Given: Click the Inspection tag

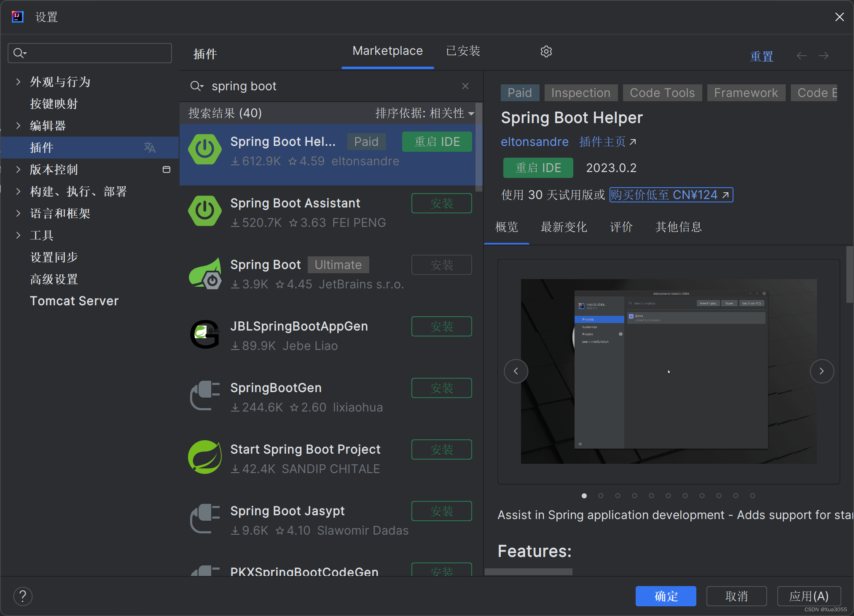Looking at the screenshot, I should click(581, 93).
